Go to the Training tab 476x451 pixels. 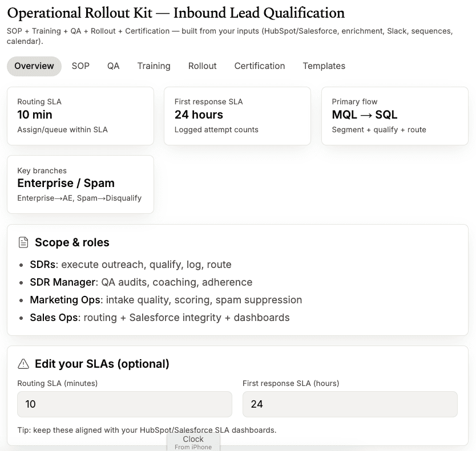(x=154, y=66)
